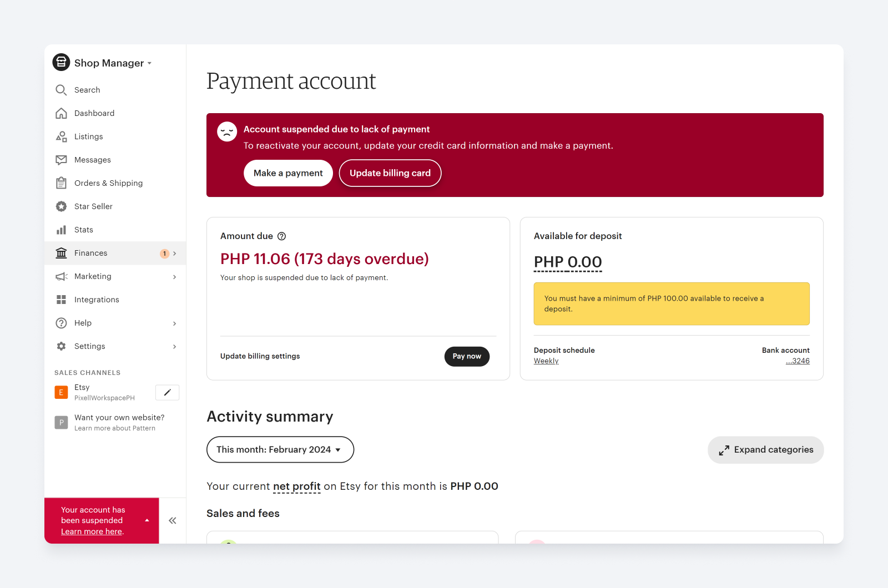Viewport: 888px width, 588px height.
Task: Open Messages via its envelope icon
Action: point(61,159)
